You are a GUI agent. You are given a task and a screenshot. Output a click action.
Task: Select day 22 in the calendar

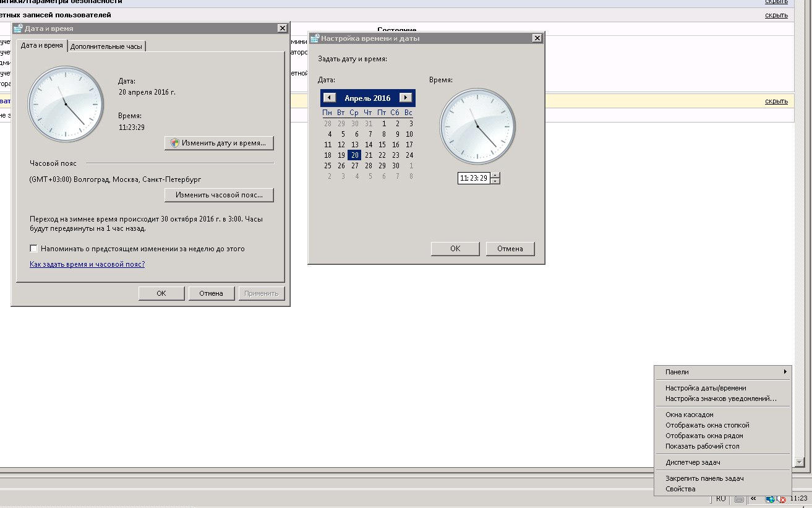382,155
